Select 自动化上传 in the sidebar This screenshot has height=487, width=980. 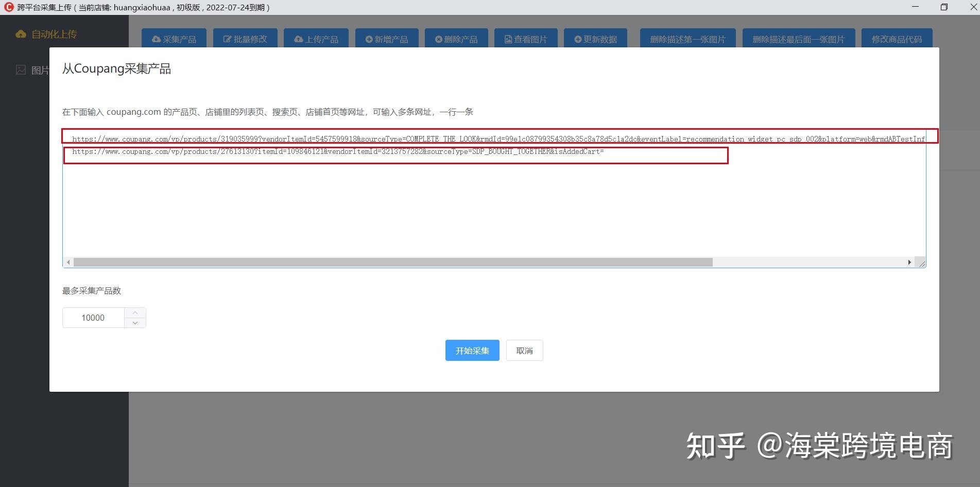coord(54,34)
